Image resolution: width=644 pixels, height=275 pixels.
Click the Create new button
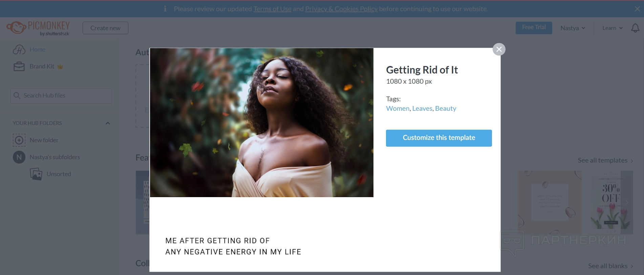pos(105,28)
